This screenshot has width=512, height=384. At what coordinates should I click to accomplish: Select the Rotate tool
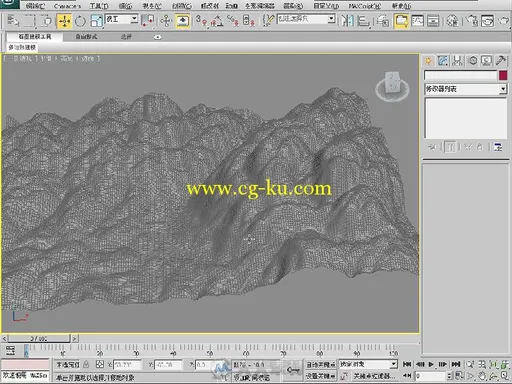pyautogui.click(x=80, y=21)
